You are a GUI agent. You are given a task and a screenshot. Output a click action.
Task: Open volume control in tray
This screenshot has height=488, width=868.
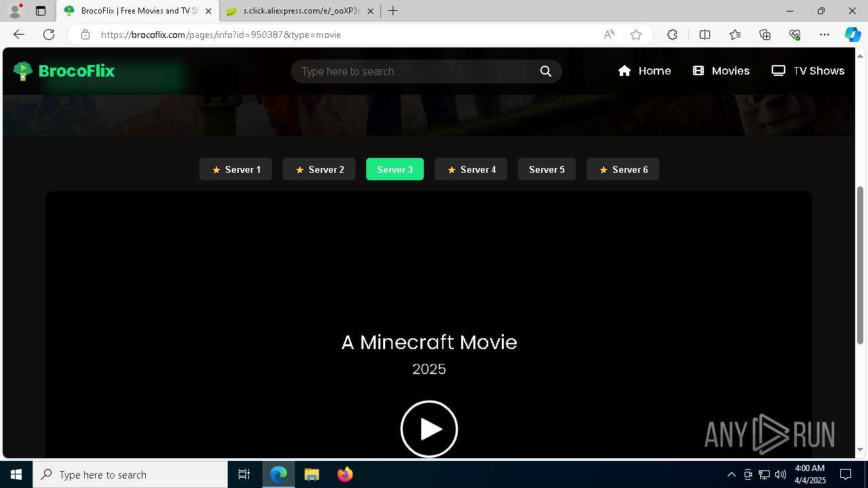coord(781,474)
